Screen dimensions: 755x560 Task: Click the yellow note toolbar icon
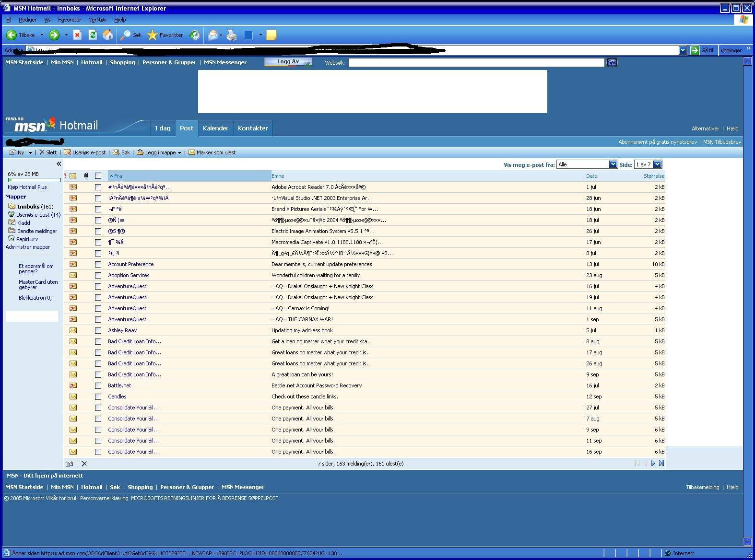pos(271,35)
